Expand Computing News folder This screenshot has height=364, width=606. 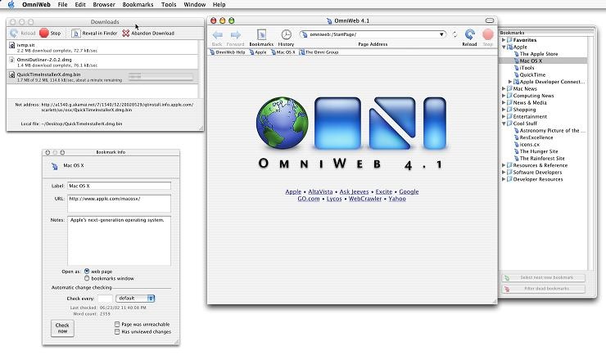click(504, 96)
